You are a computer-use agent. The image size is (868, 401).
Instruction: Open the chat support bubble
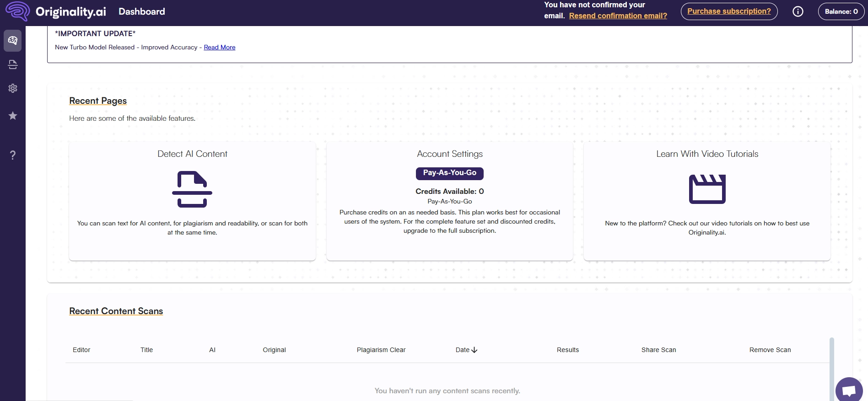click(849, 390)
